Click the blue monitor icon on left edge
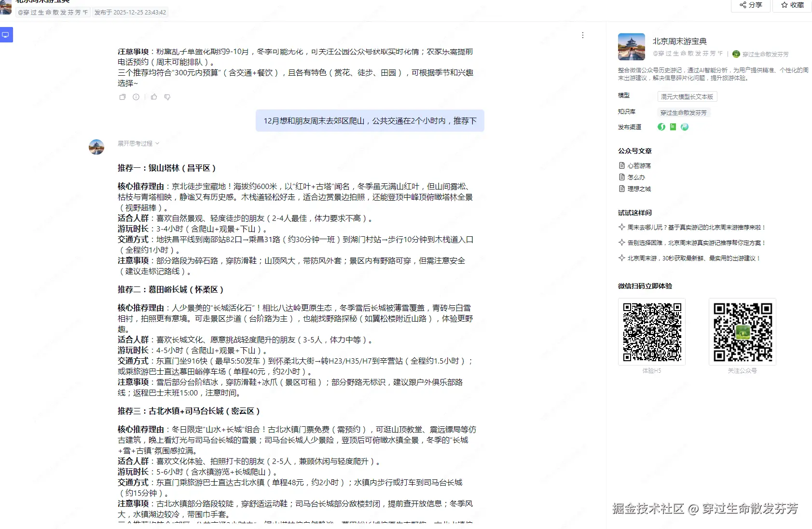 [x=6, y=35]
